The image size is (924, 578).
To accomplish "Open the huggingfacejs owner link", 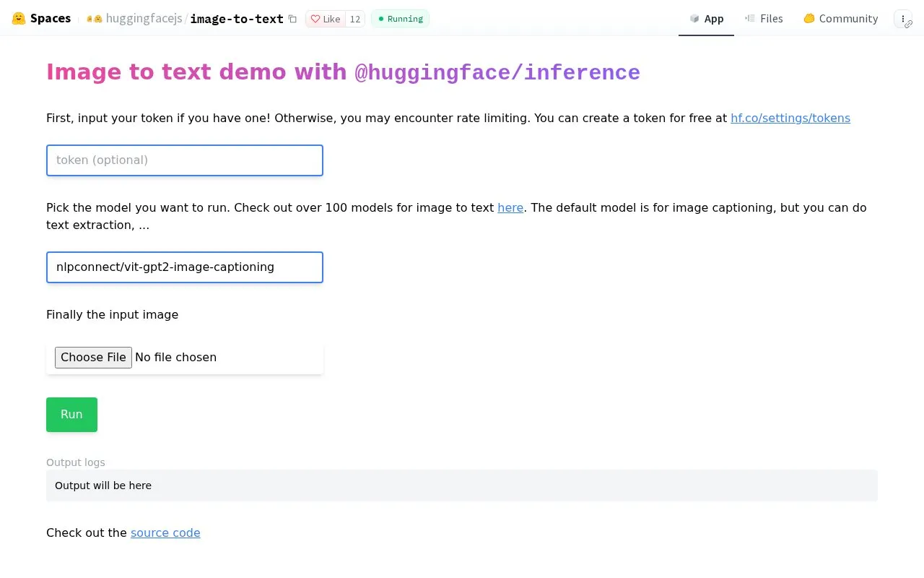I will (144, 19).
